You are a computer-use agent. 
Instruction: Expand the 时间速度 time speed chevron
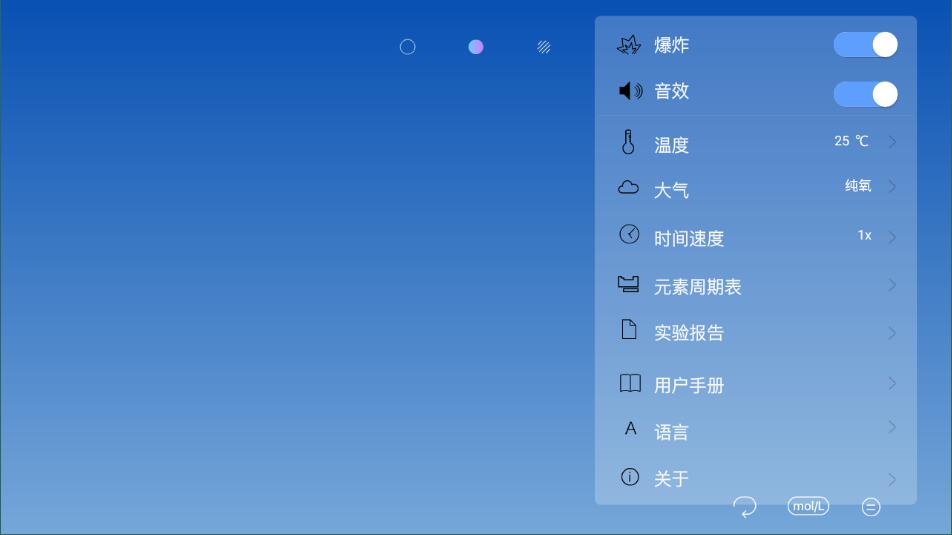click(x=892, y=237)
